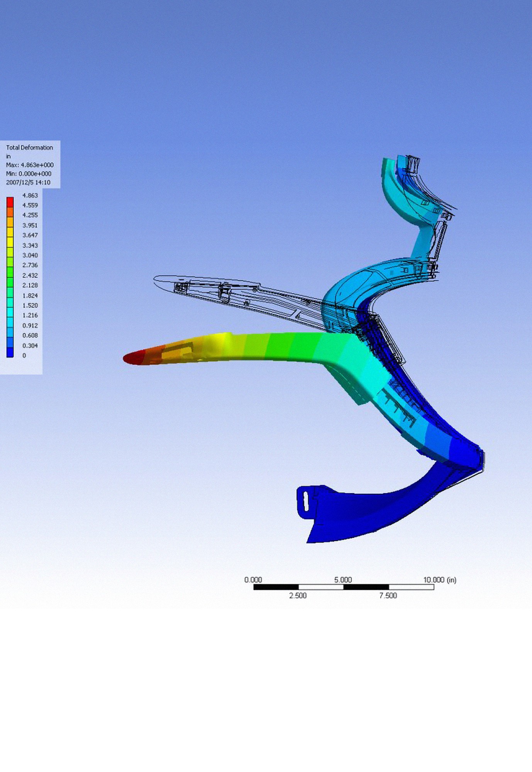Image resolution: width=532 pixels, height=772 pixels.
Task: Click the '0.000' label on scale ruler
Action: (x=253, y=580)
